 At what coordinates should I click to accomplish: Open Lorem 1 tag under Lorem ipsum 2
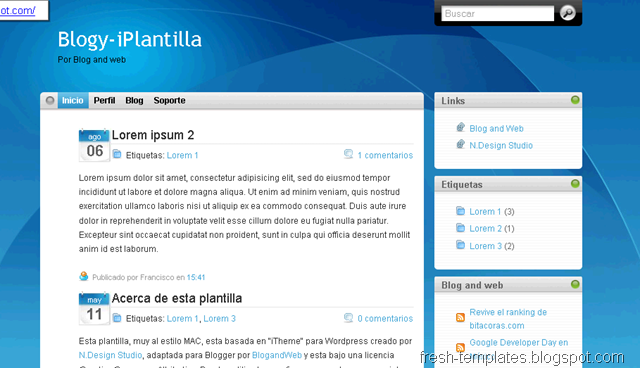182,155
